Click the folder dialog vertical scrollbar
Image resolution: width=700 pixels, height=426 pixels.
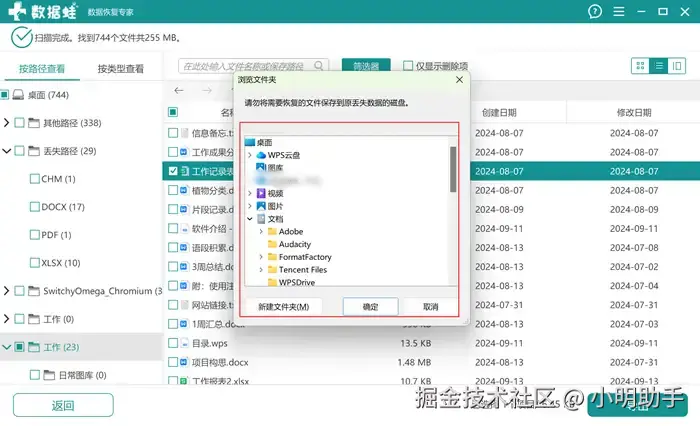click(x=453, y=169)
